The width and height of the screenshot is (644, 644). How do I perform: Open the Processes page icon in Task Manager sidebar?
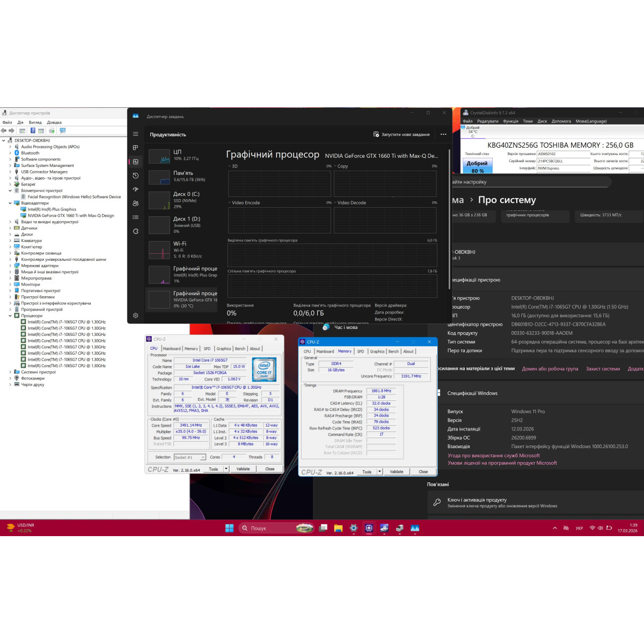tap(135, 148)
